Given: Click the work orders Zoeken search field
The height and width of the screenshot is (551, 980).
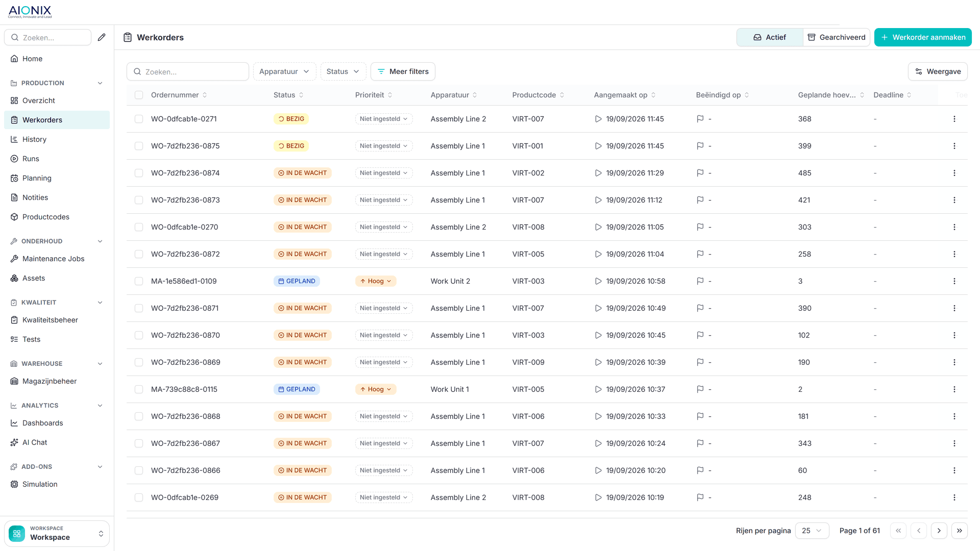Looking at the screenshot, I should (188, 71).
